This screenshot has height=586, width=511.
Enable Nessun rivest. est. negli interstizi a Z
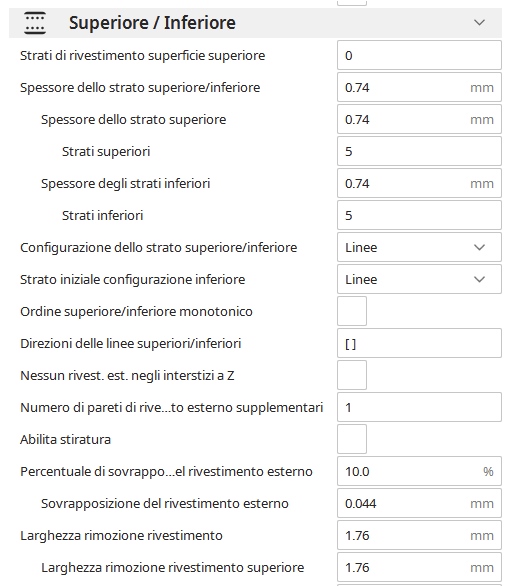(x=352, y=375)
